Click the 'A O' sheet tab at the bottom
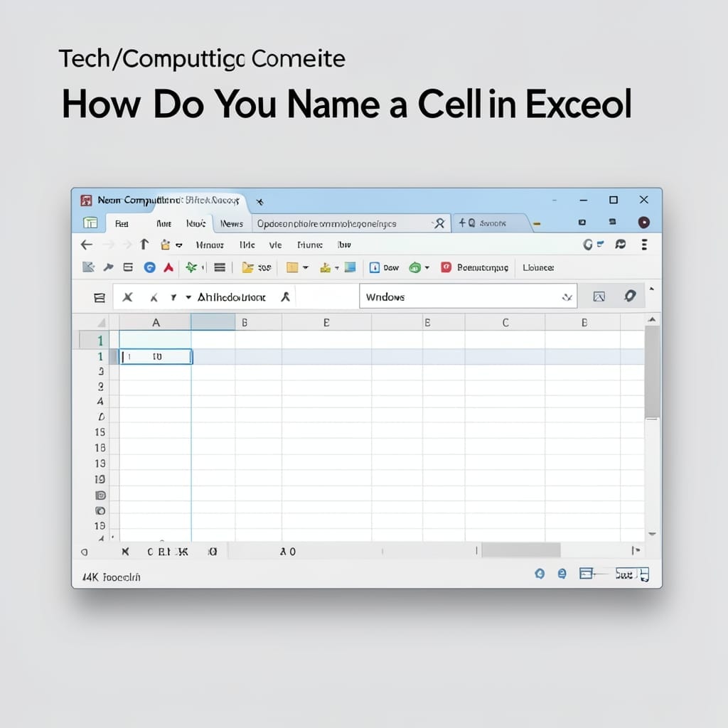This screenshot has width=728, height=728. (288, 552)
